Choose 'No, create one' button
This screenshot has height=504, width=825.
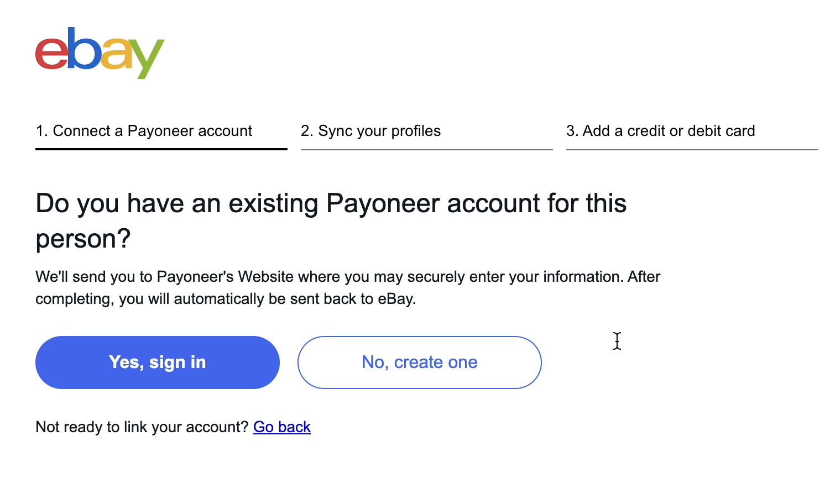coord(420,363)
